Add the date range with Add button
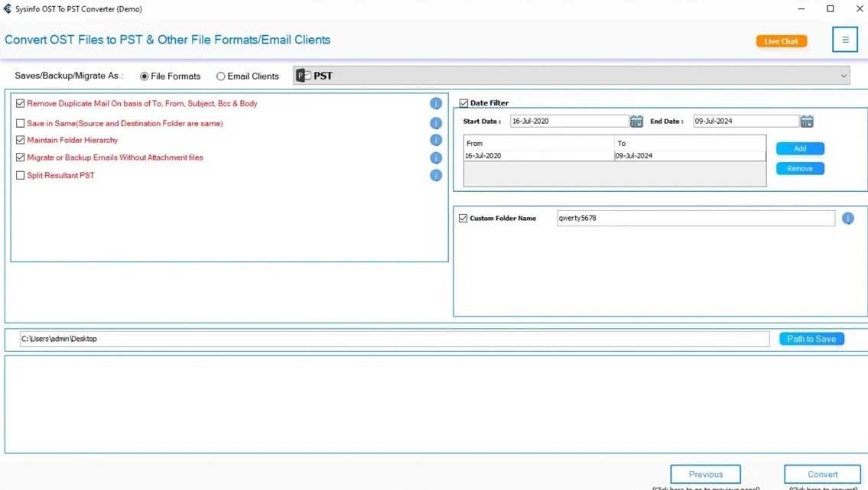868x490 pixels. pos(800,148)
